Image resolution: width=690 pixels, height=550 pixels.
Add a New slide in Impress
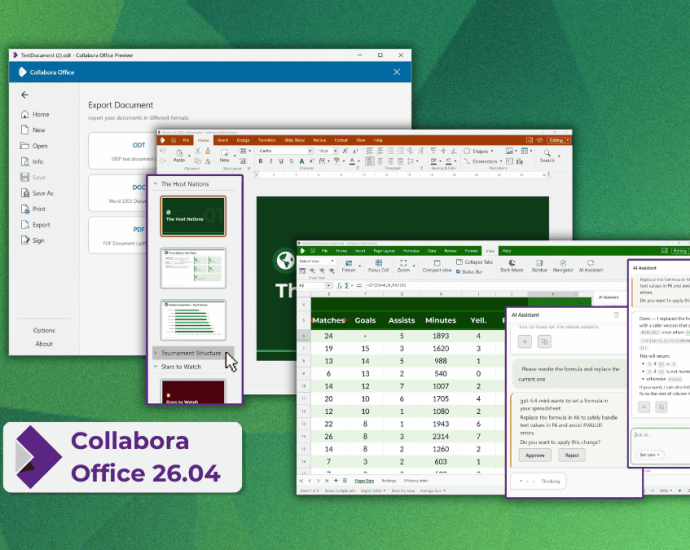pyautogui.click(x=224, y=155)
